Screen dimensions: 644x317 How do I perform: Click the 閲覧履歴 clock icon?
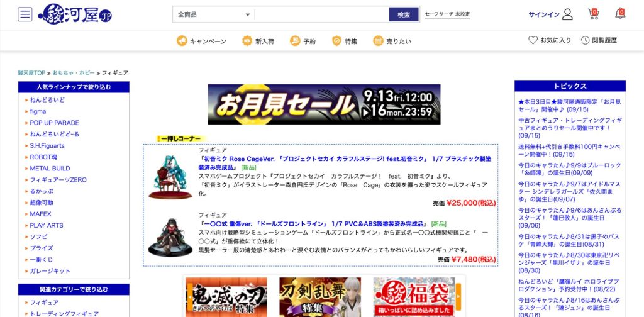point(585,40)
